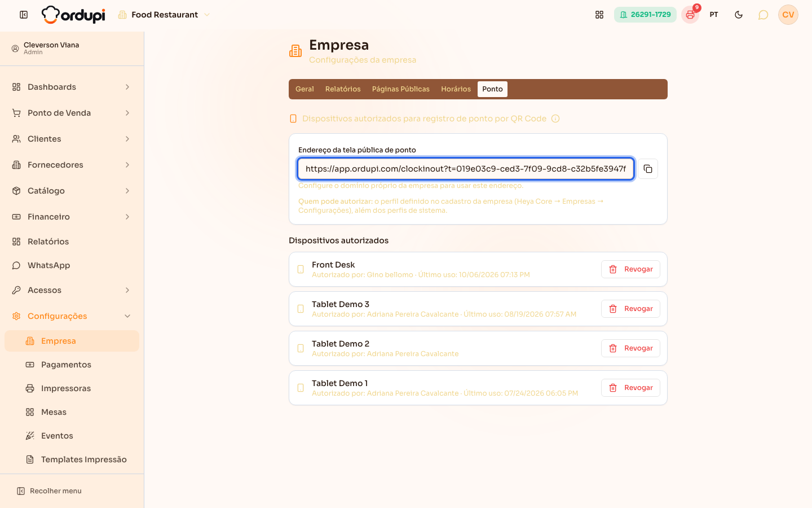This screenshot has width=812, height=508.
Task: Copy the clock-in URL with the copy icon
Action: [648, 169]
